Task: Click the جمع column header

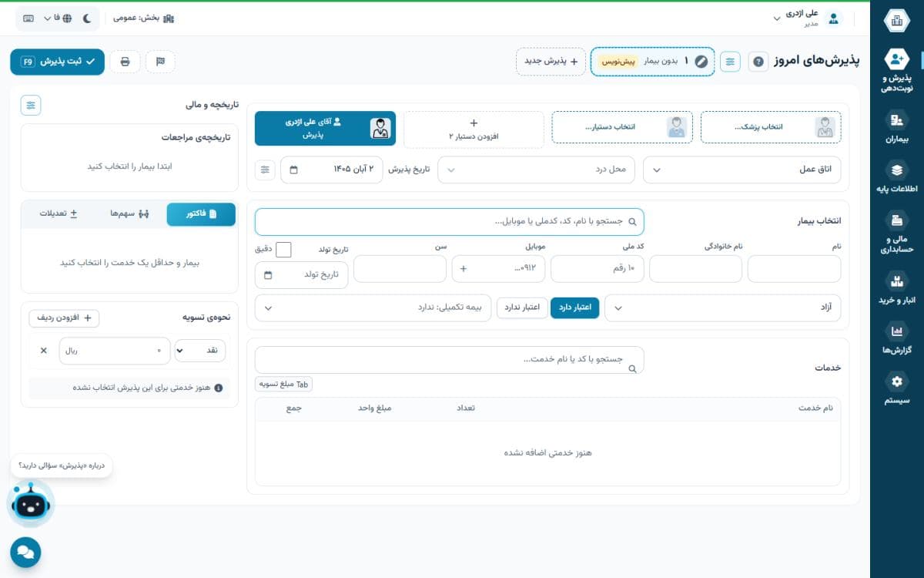Action: [295, 408]
